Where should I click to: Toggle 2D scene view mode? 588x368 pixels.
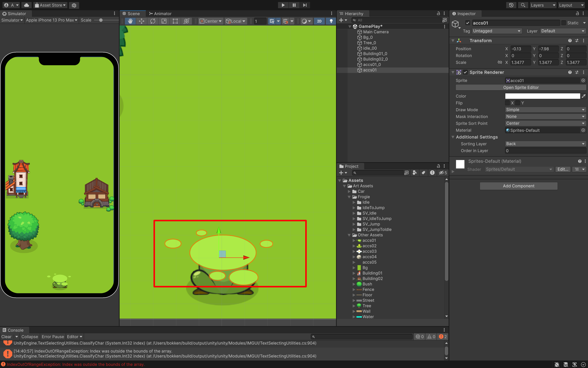pos(319,21)
